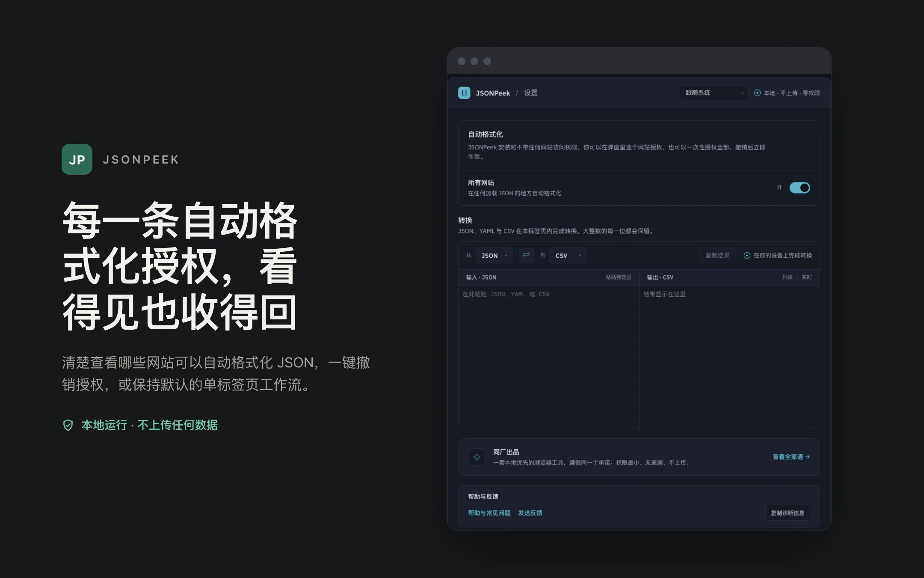Click the shield icon beside 本地运行
Viewport: 924px width, 578px height.
click(68, 425)
